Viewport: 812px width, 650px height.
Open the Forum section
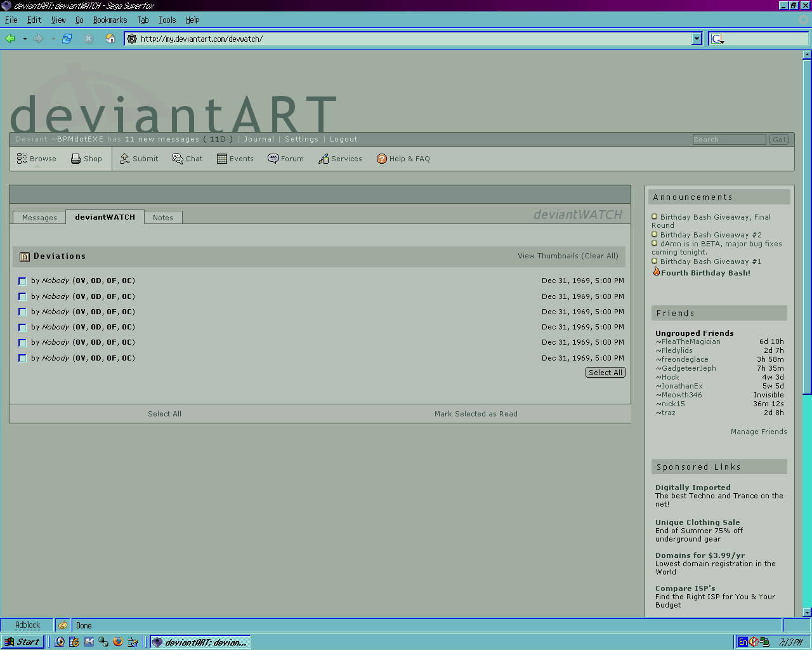point(285,159)
